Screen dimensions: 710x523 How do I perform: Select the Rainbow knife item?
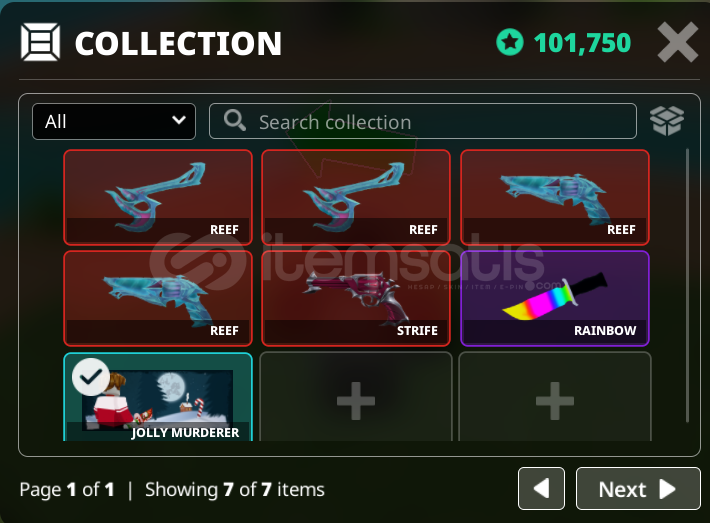click(555, 298)
